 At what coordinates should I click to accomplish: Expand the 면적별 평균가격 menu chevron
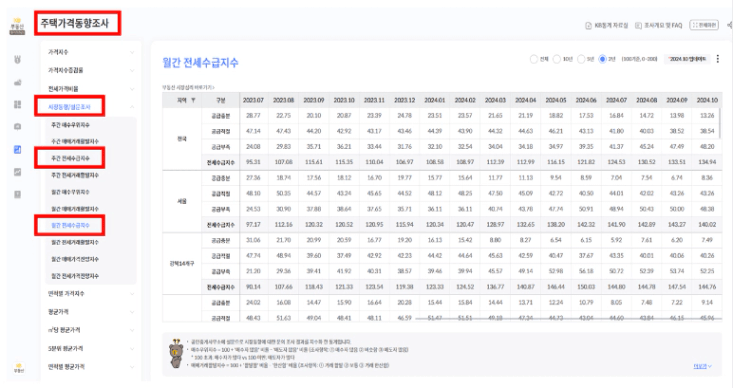pos(132,367)
